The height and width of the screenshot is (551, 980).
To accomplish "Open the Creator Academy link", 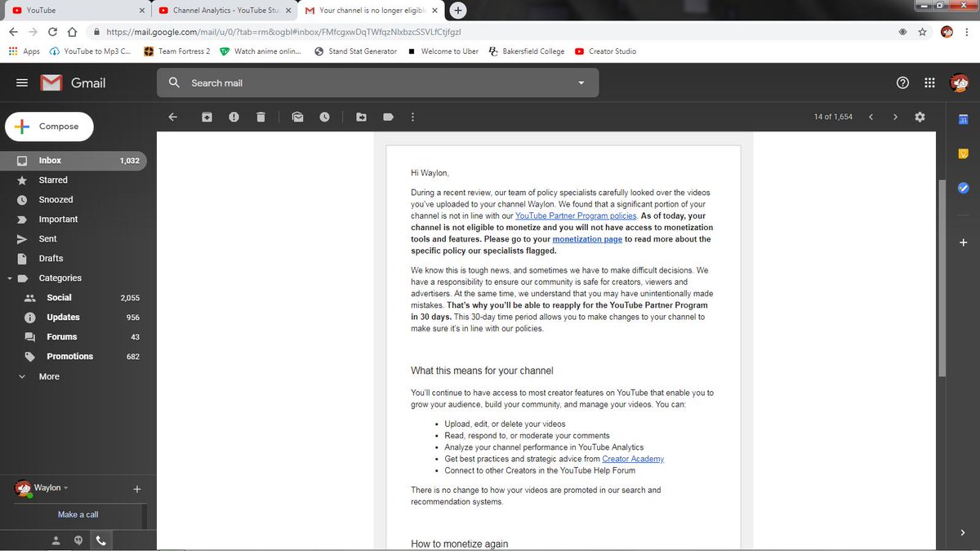I will coord(633,459).
